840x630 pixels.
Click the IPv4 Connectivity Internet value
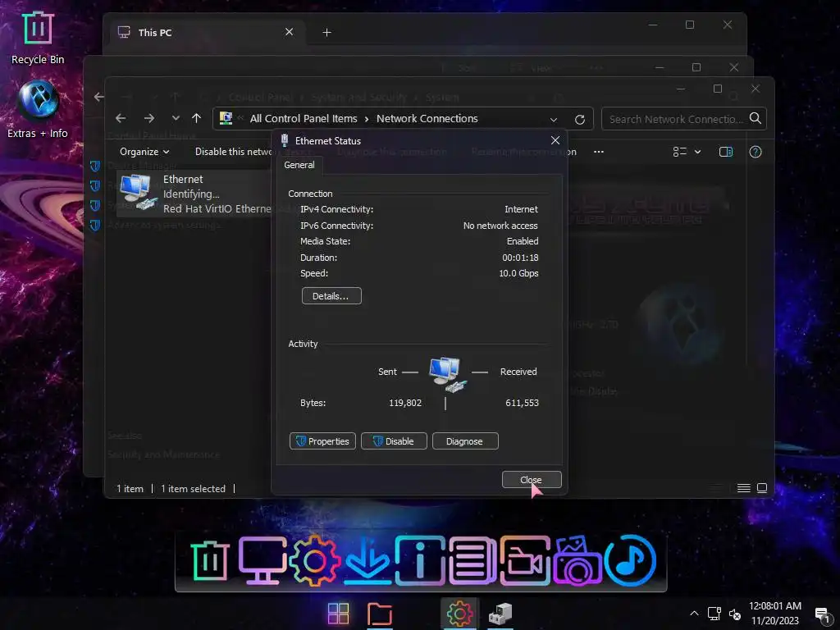click(x=521, y=209)
